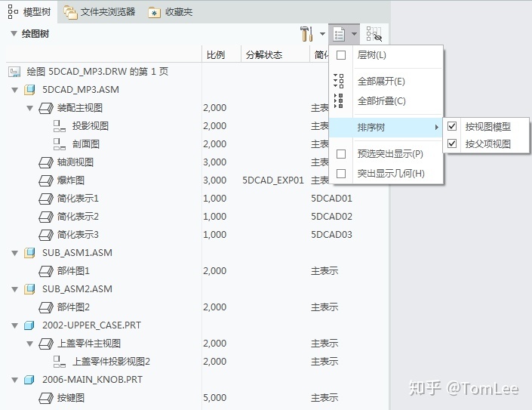Screen dimensions: 532x410
Task: Collapse the SUB_ASM2.ASM node
Action: coord(14,289)
